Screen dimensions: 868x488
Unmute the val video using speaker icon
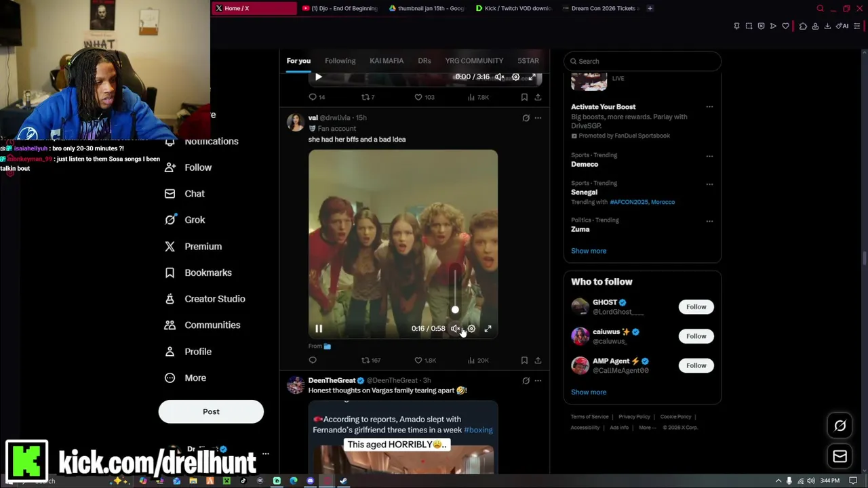coord(455,329)
